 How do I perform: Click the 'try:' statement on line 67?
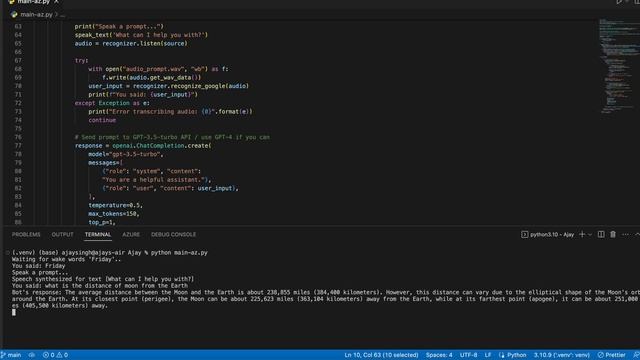coord(82,60)
